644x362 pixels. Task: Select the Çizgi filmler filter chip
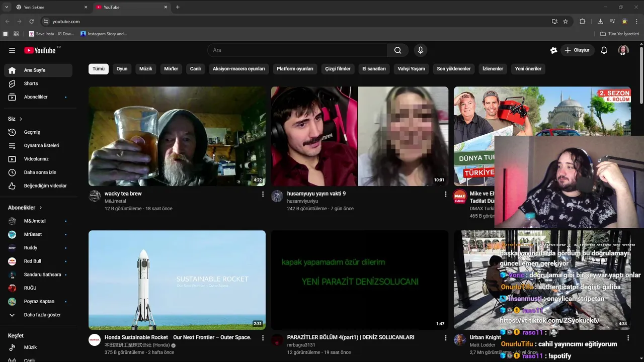(x=338, y=69)
